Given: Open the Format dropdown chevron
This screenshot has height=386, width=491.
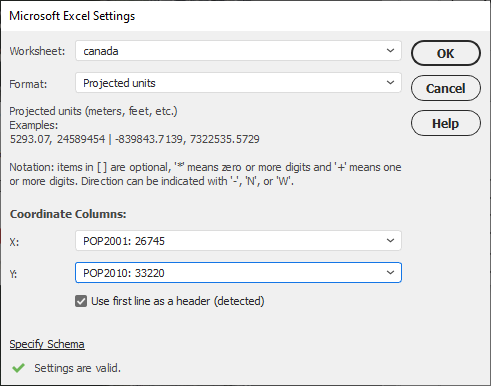Looking at the screenshot, I should click(x=390, y=83).
